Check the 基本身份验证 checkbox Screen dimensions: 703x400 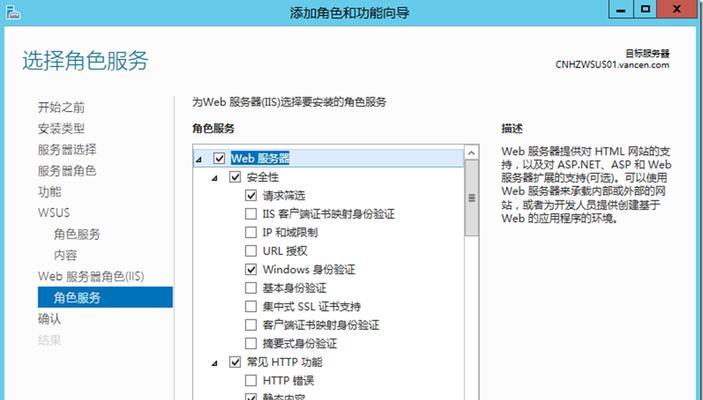click(x=251, y=288)
